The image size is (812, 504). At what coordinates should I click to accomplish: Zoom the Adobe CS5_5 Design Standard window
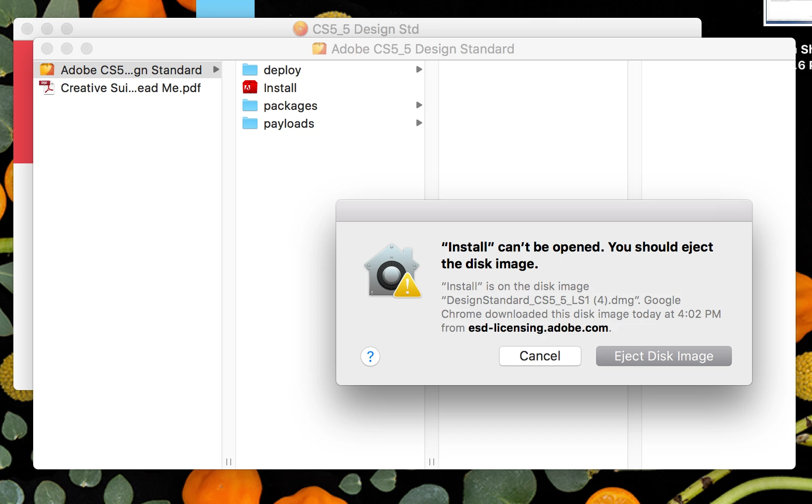(87, 49)
